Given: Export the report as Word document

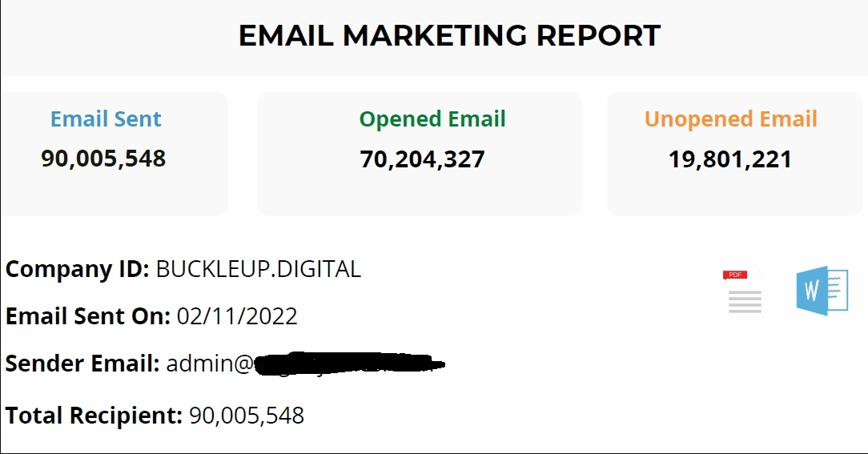Looking at the screenshot, I should pyautogui.click(x=822, y=291).
